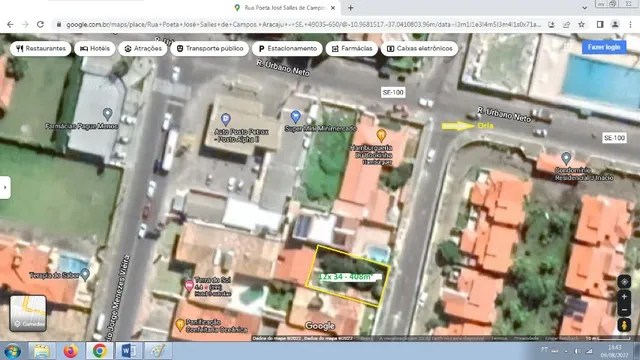Screen dimensions: 640x360
Task: Go back to previous page
Action: (x=10, y=24)
